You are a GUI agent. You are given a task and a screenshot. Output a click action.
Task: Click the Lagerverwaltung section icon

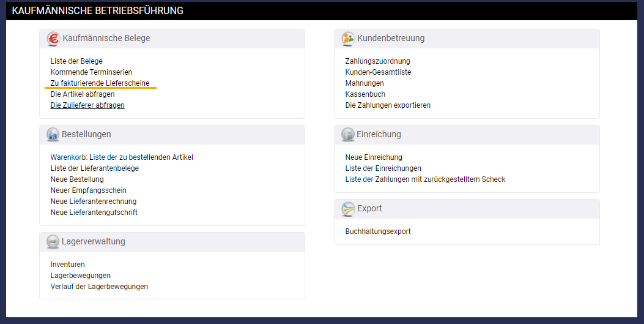click(53, 242)
